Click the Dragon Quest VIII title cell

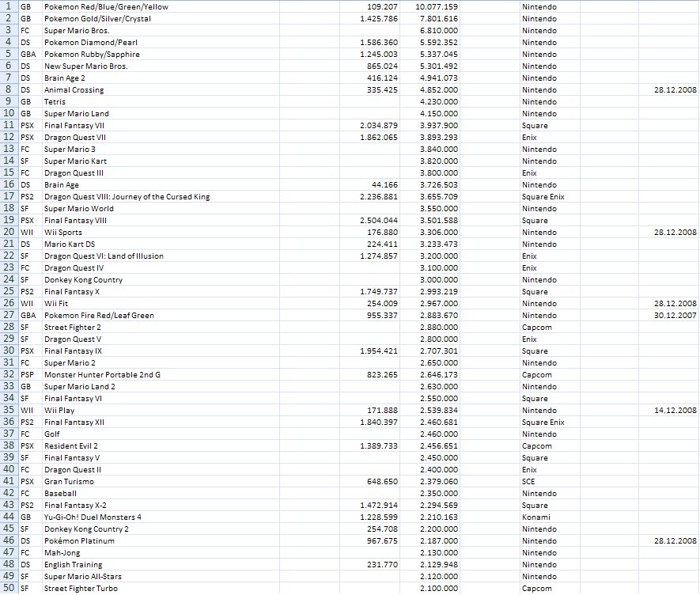127,197
